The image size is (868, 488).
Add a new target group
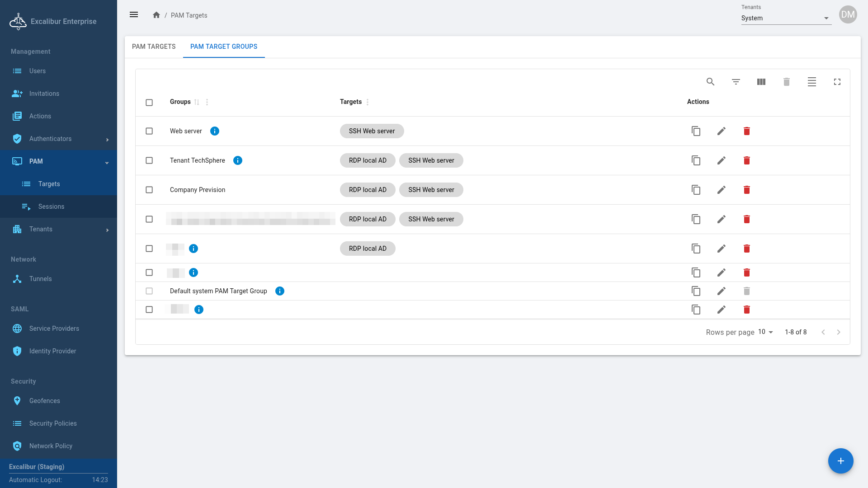pyautogui.click(x=840, y=461)
